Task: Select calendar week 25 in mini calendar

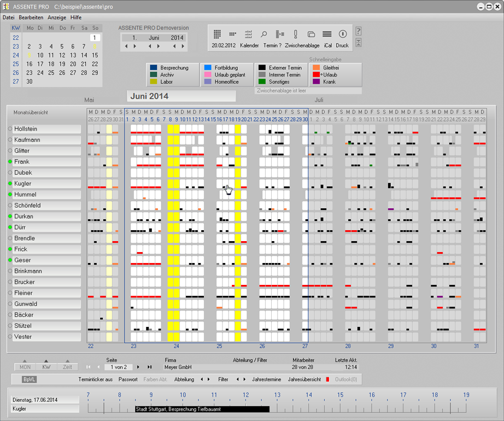Action: pyautogui.click(x=16, y=64)
